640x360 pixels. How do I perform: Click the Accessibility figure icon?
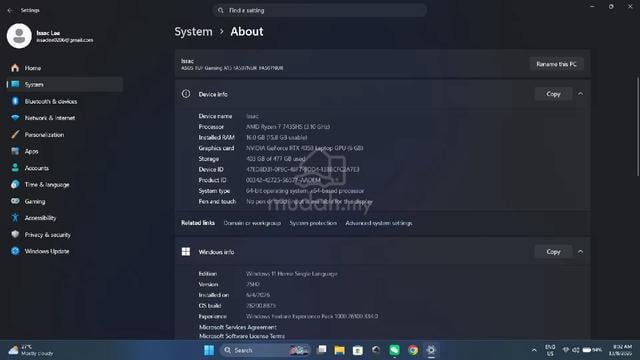(15, 218)
